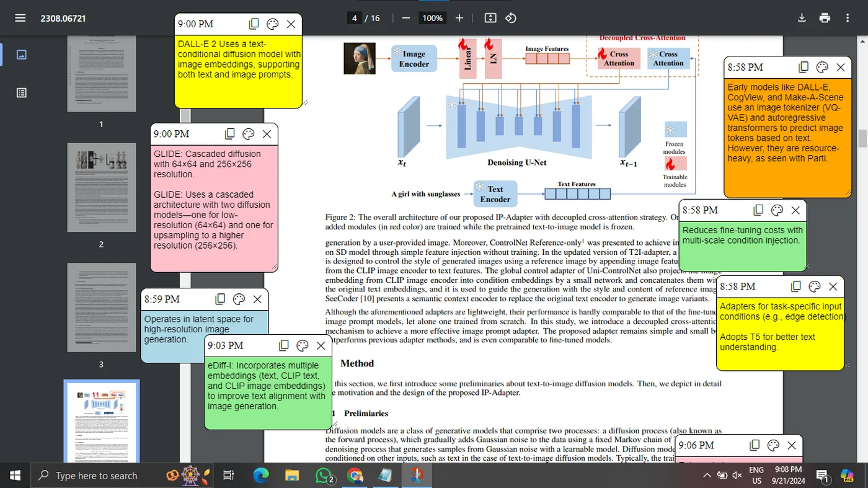
Task: Show hidden system tray icons
Action: coord(707,476)
